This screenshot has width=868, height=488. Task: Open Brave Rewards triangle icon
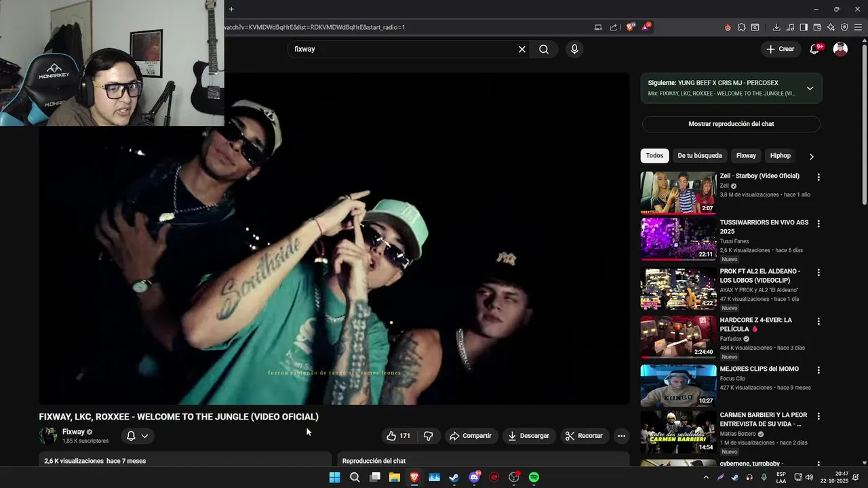[x=646, y=27]
